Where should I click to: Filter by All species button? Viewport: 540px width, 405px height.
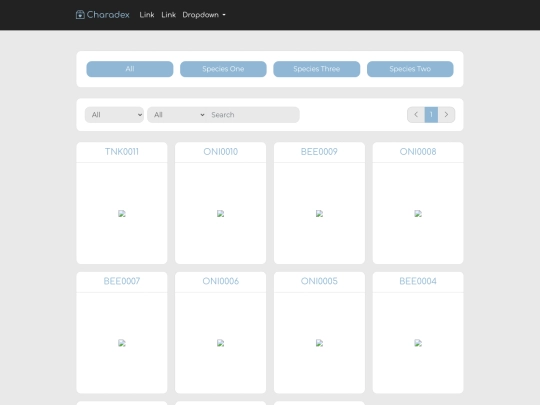130,69
